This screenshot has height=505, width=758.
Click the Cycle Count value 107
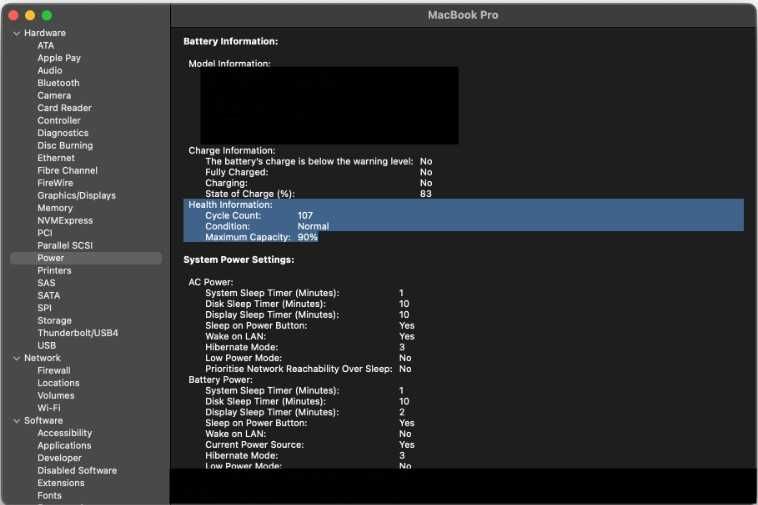point(305,216)
